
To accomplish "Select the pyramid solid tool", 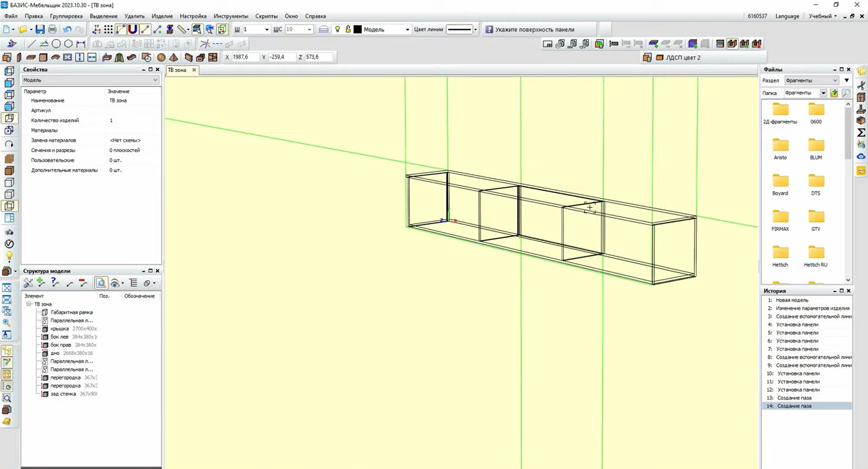I will (x=174, y=57).
